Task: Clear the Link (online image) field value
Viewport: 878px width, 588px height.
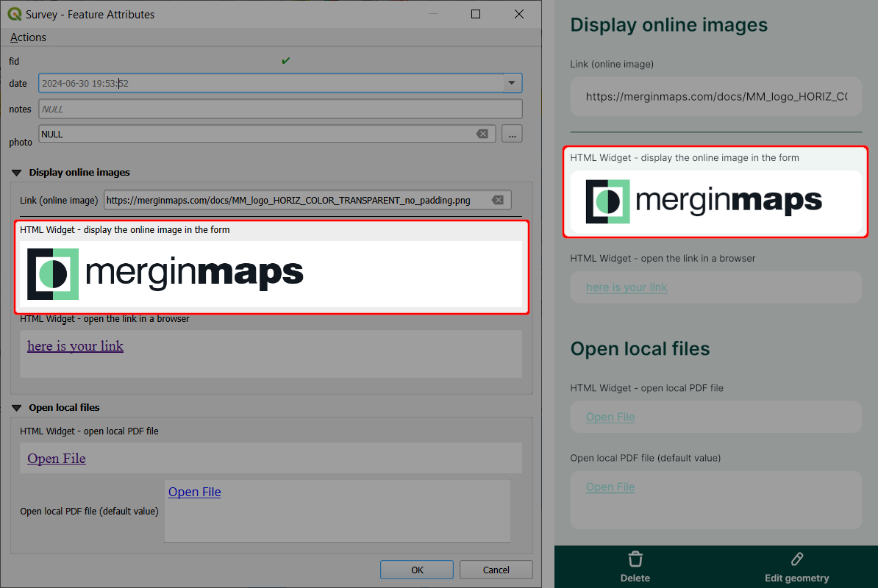Action: click(498, 199)
